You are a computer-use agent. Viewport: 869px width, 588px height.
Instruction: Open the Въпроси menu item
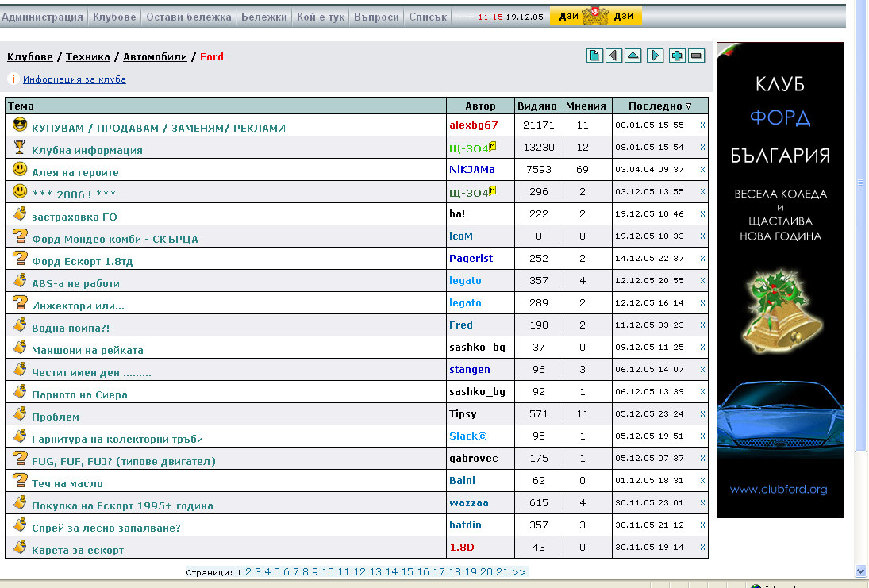point(376,17)
